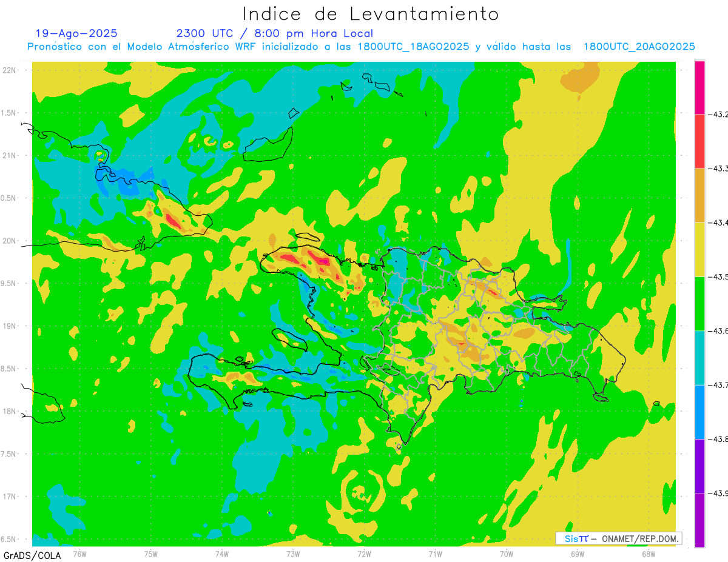Image resolution: width=728 pixels, height=562 pixels.
Task: Click the title "Indice de Levantamiento"
Action: (x=371, y=13)
